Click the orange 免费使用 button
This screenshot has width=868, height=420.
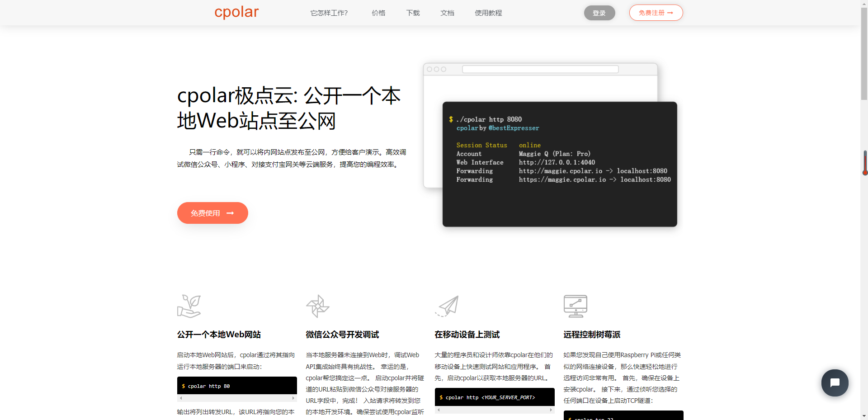[212, 213]
